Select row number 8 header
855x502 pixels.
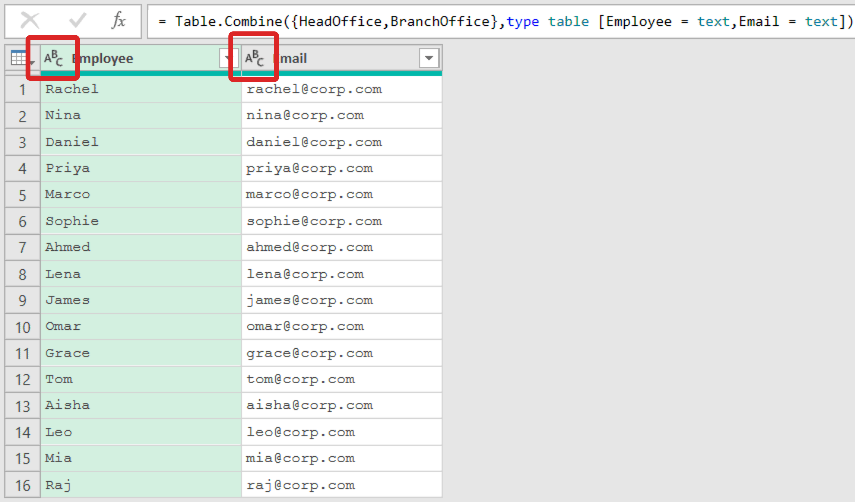coord(22,274)
